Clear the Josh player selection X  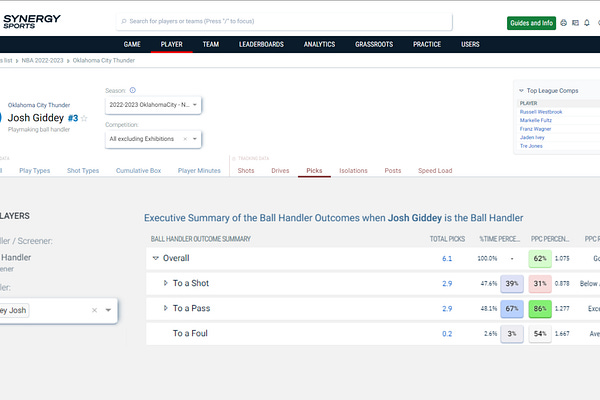pos(95,310)
